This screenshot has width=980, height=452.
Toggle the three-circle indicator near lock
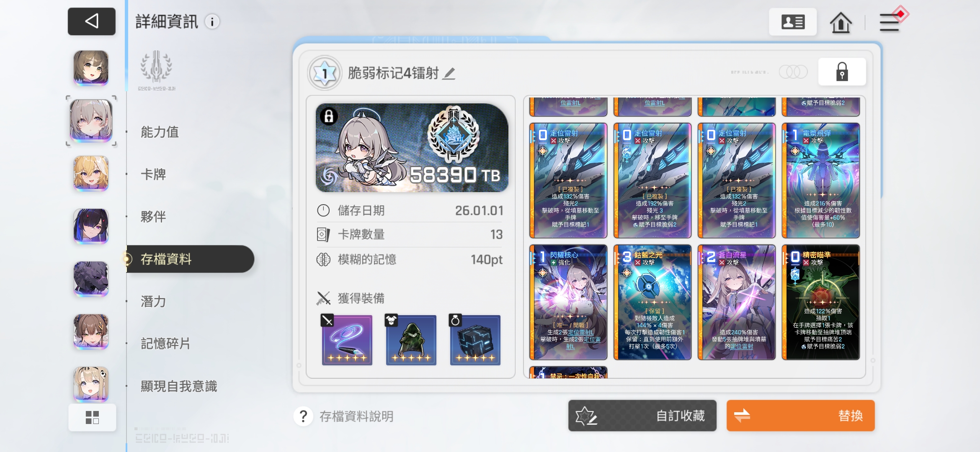tap(793, 72)
